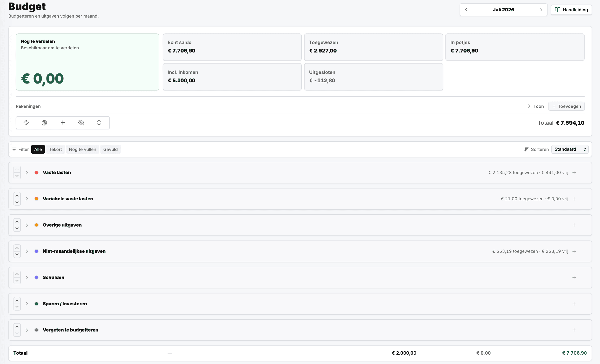Move Niet-maandelijkse uitgaven group up
This screenshot has width=600, height=364.
pos(17,248)
